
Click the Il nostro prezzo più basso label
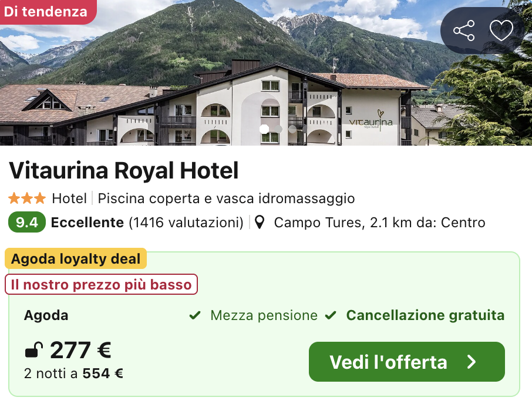pyautogui.click(x=102, y=285)
